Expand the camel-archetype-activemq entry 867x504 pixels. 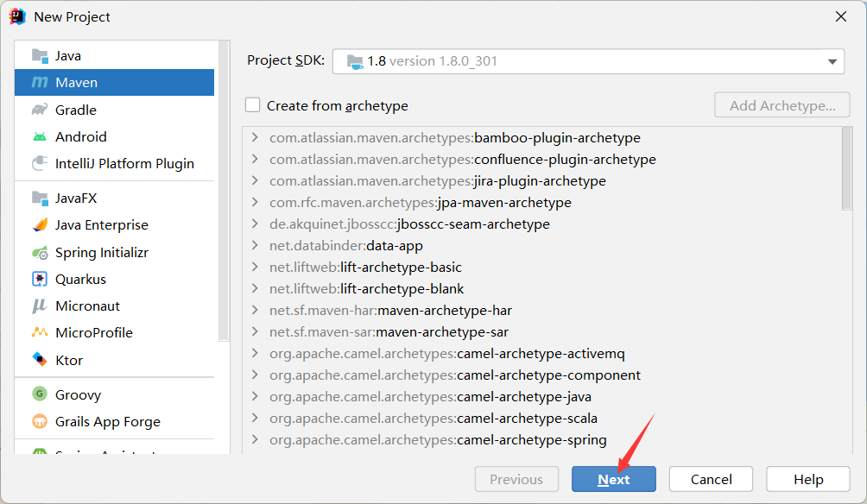(255, 354)
